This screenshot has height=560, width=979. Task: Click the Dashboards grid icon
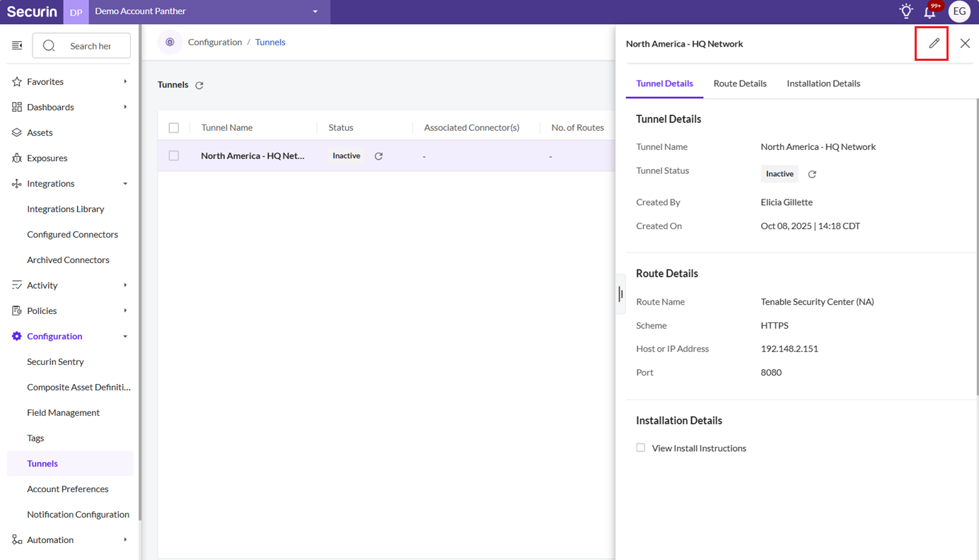coord(17,107)
